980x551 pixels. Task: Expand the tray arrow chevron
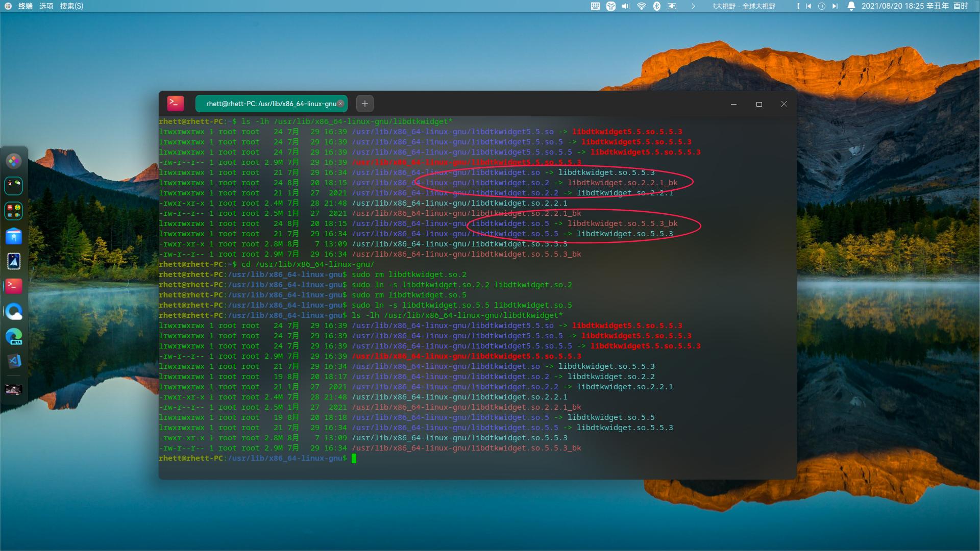coord(693,6)
